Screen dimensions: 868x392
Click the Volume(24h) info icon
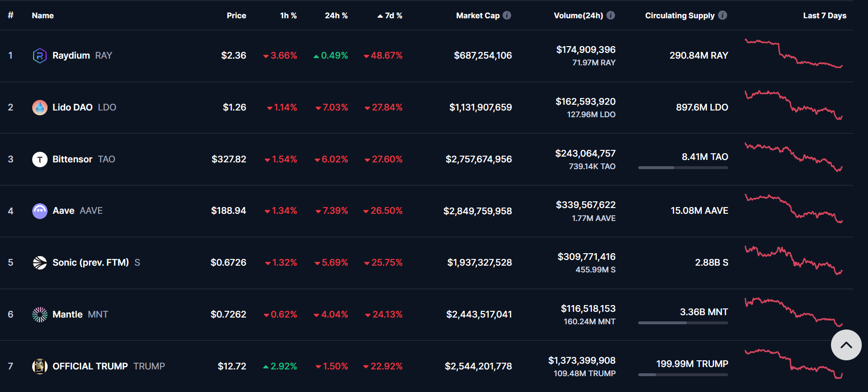(611, 15)
